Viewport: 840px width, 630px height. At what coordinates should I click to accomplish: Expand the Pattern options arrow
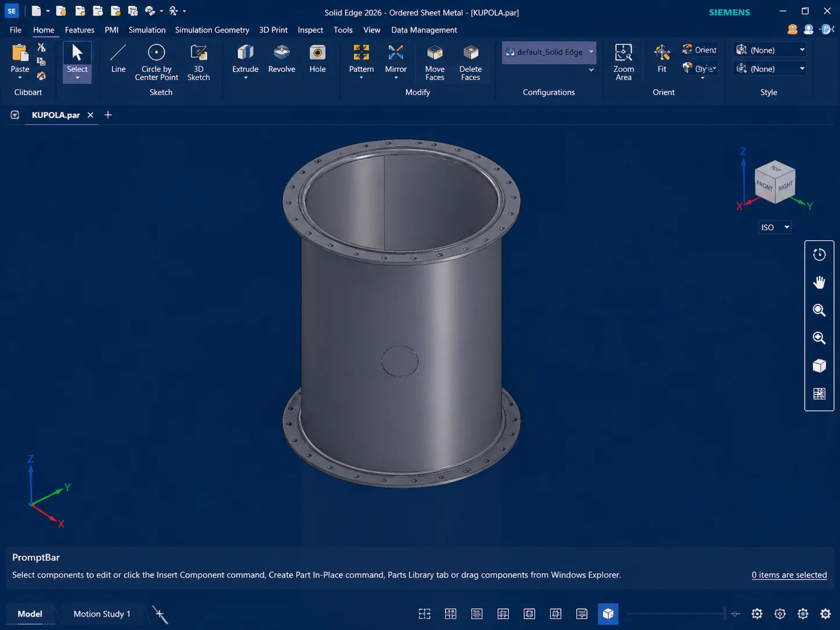click(361, 78)
